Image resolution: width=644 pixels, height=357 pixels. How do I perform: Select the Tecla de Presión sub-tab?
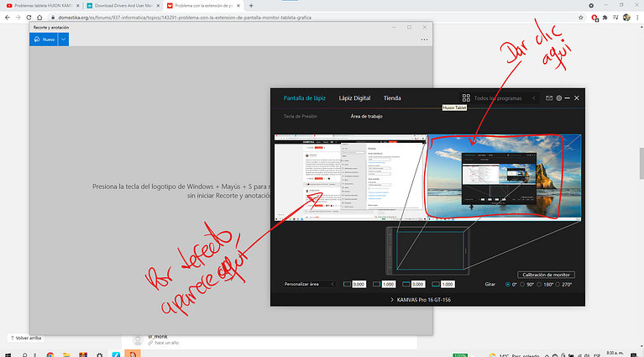point(301,116)
